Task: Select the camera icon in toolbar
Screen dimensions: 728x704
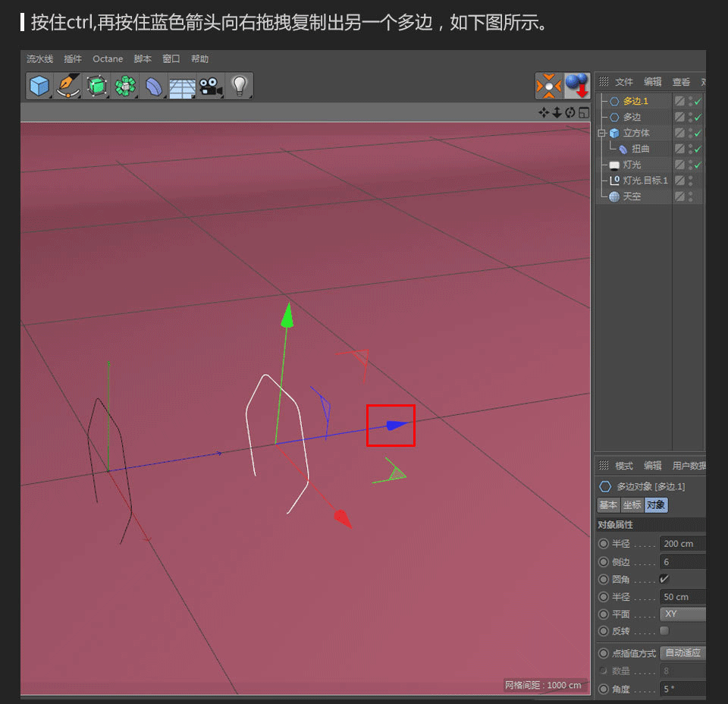Action: [x=210, y=86]
